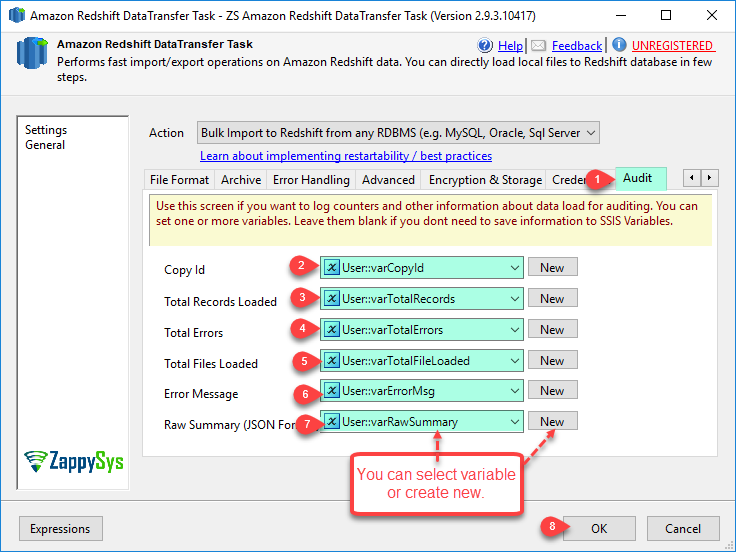
Task: Expand the Copy Id variable dropdown
Action: 514,268
